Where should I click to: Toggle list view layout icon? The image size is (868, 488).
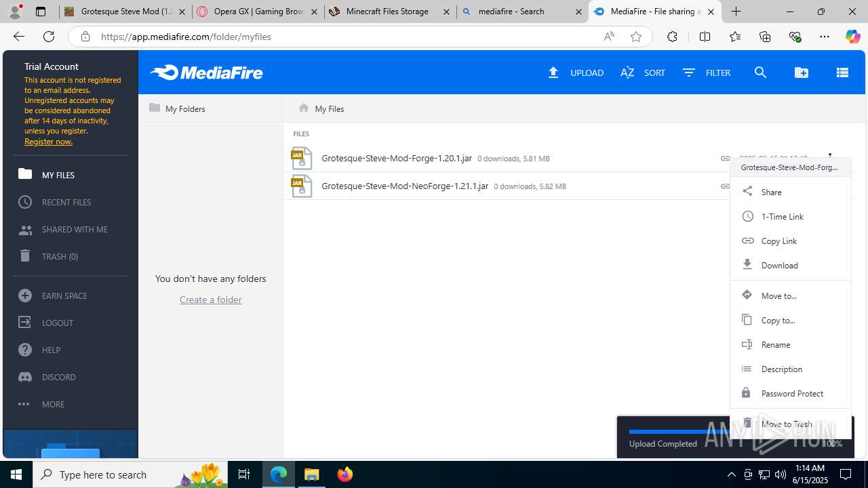pyautogui.click(x=842, y=73)
